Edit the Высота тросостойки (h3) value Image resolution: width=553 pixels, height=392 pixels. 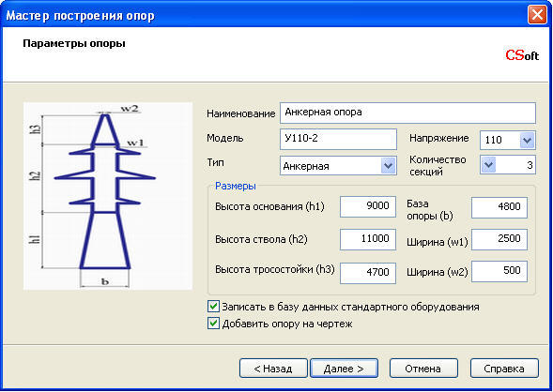(368, 273)
